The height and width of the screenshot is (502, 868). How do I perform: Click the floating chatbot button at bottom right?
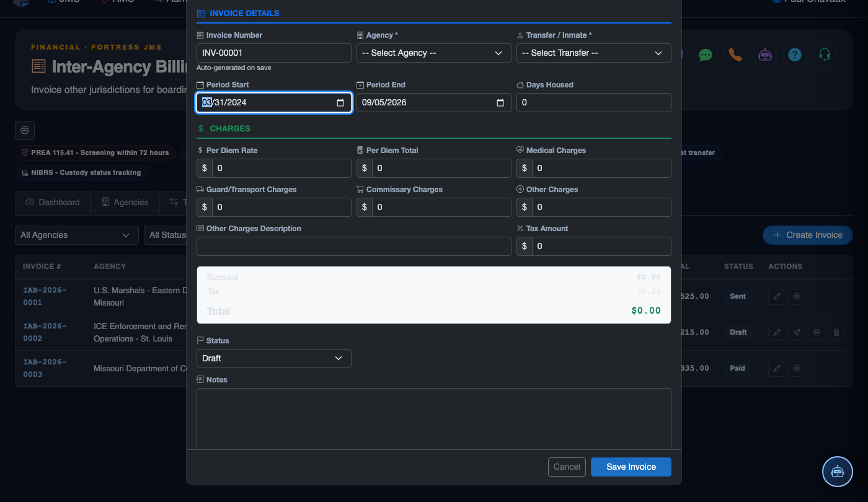838,472
